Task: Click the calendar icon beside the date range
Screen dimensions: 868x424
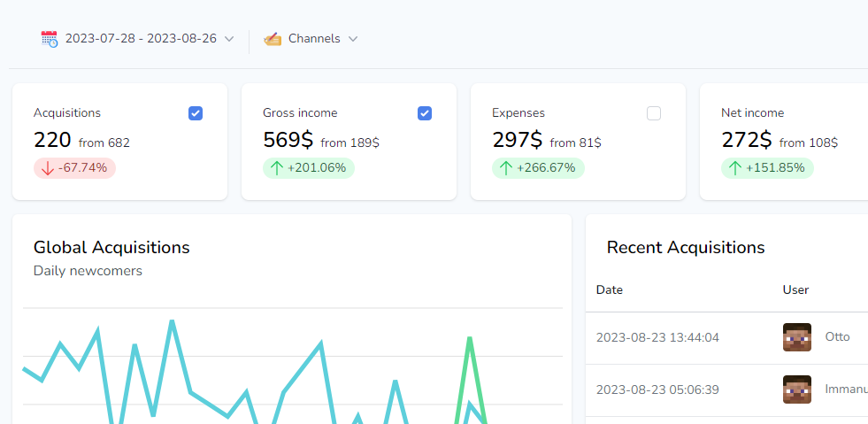Action: 50,39
